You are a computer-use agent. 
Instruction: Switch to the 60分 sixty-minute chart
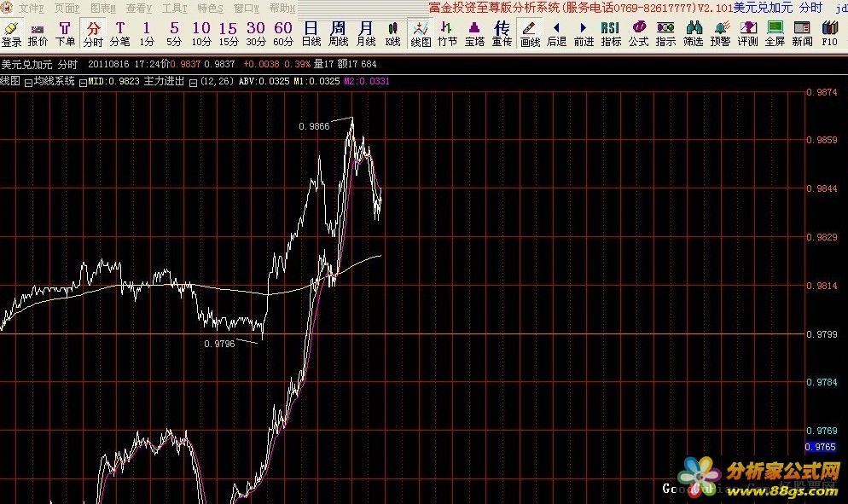pyautogui.click(x=283, y=33)
